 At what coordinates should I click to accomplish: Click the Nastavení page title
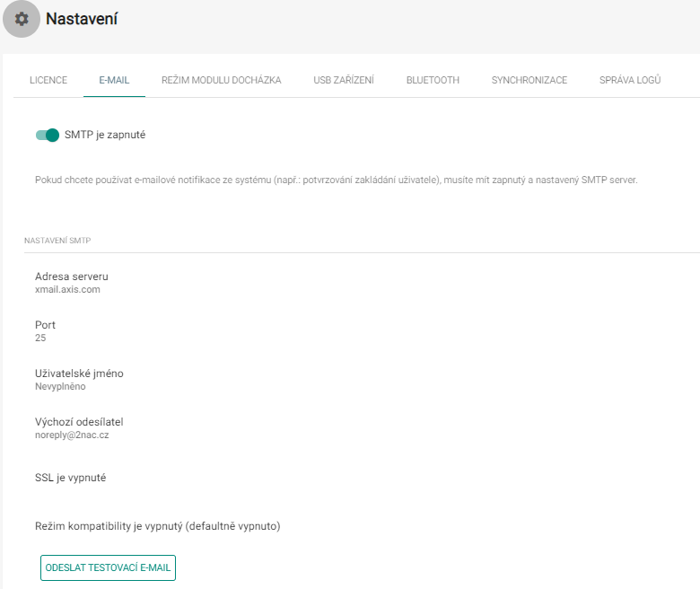(x=82, y=19)
